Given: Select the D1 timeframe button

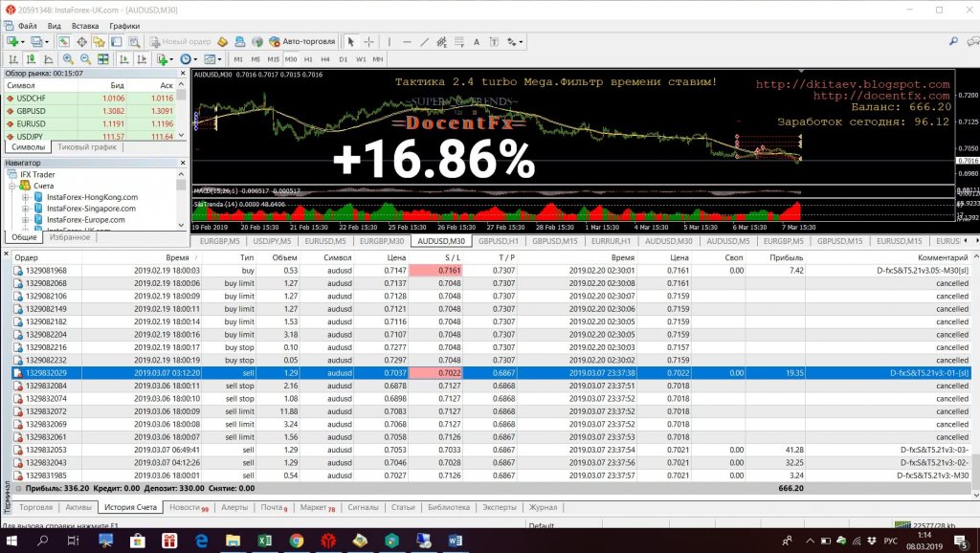Looking at the screenshot, I should [344, 59].
